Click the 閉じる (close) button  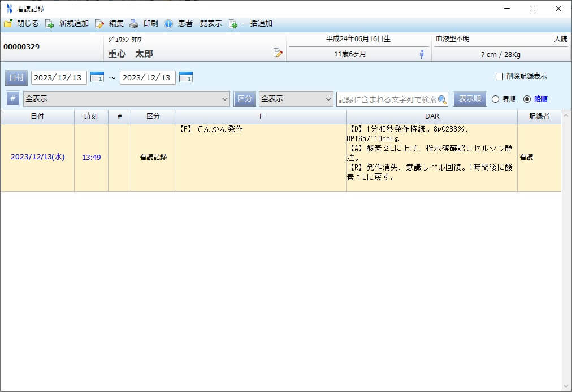[21, 23]
